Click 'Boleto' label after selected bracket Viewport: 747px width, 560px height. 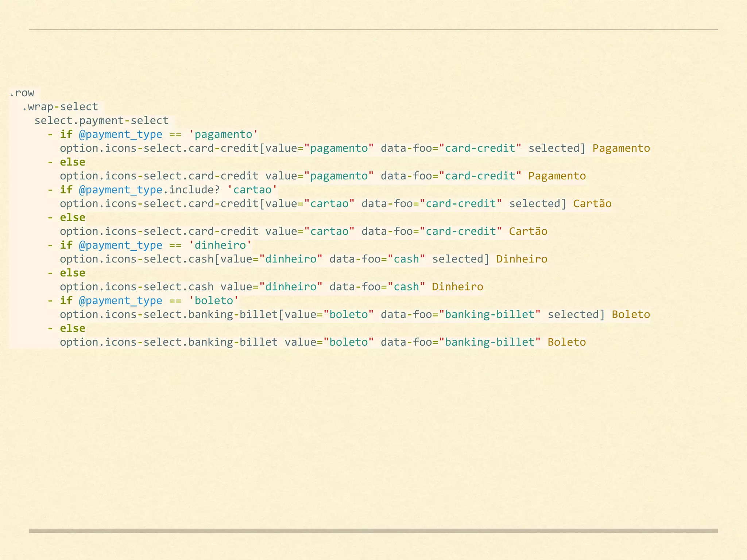(x=631, y=315)
